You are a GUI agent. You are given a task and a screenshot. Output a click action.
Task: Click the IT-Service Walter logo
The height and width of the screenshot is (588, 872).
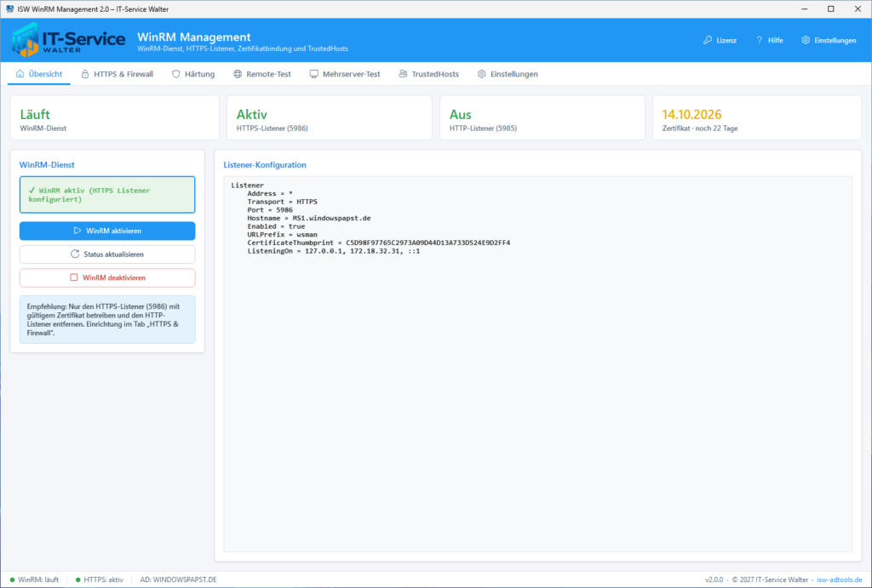(68, 40)
